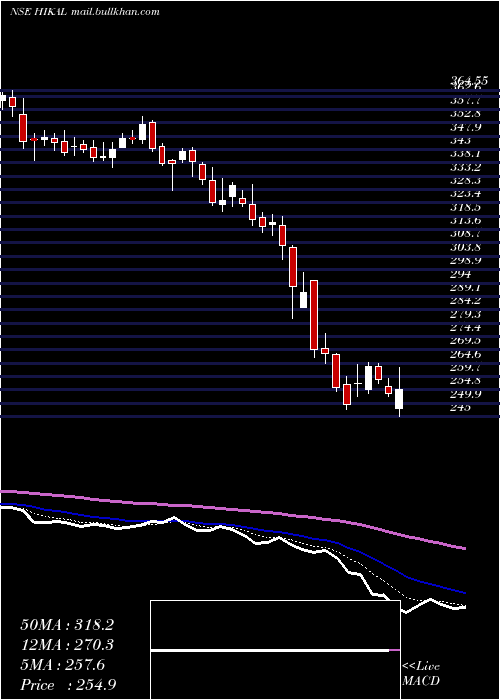
Task: Click the white horizontal MACD line in the box
Action: click(x=270, y=650)
